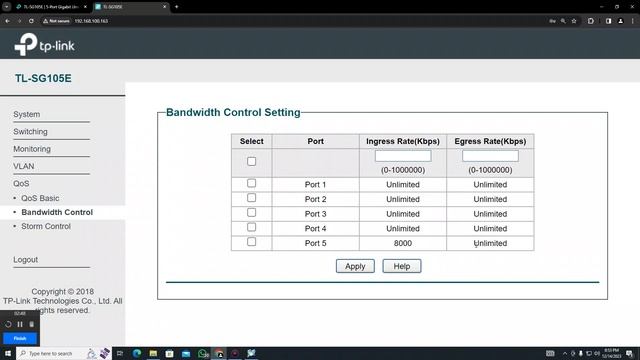
Task: Tick the select-all checkbox in header row
Action: (251, 161)
